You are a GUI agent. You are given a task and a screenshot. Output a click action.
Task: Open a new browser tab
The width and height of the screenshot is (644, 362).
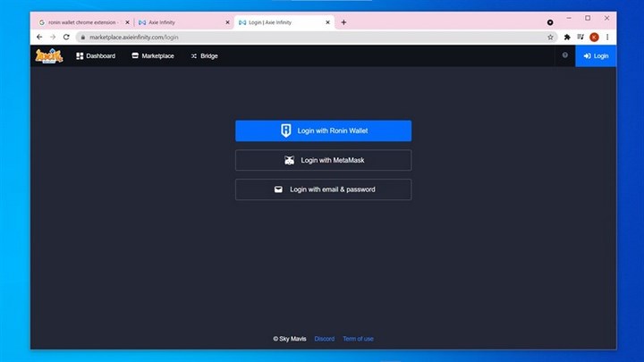point(343,22)
